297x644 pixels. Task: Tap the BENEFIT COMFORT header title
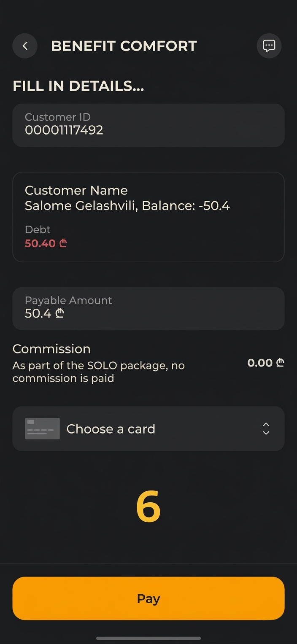coord(124,46)
